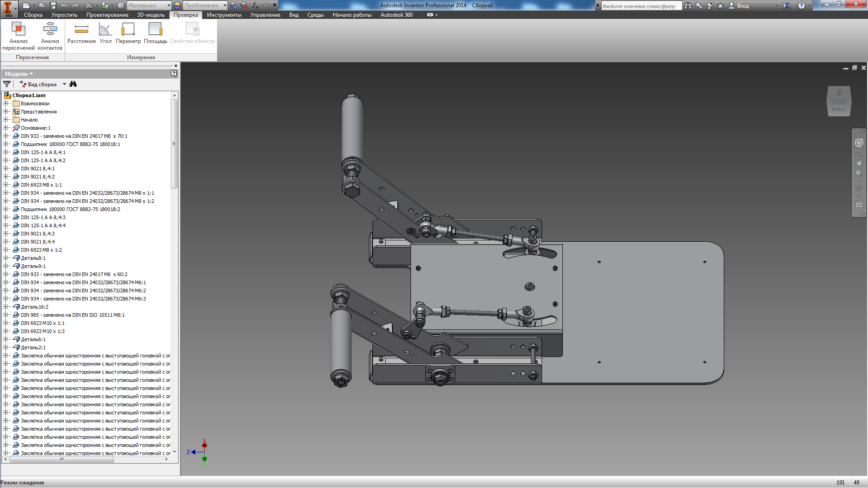Select Подшипник 180000 ГОСТ 8882-75 180018:1
The image size is (868, 488).
[x=71, y=144]
